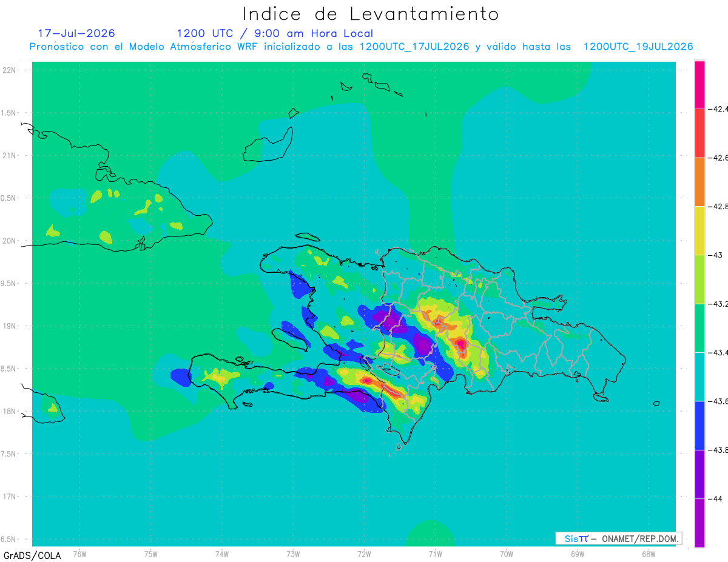This screenshot has width=728, height=562.
Task: Click the "-43.2" colorbar value
Action: click(719, 304)
